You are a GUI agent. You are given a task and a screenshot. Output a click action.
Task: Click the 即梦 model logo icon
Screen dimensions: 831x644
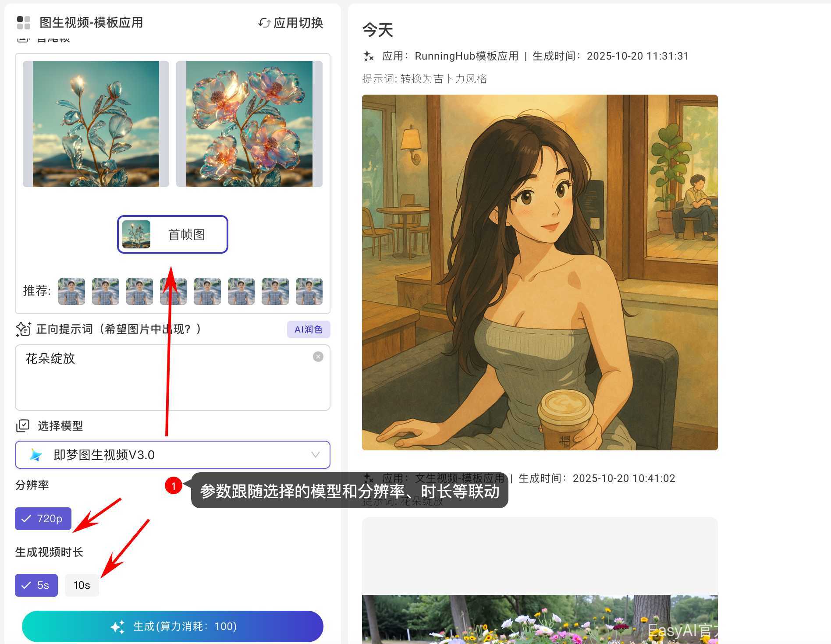click(x=36, y=455)
